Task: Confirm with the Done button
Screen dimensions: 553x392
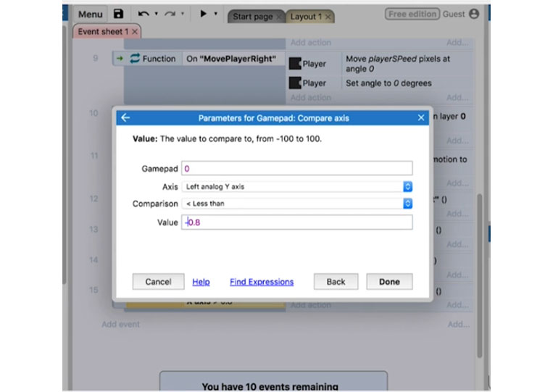Action: click(389, 282)
